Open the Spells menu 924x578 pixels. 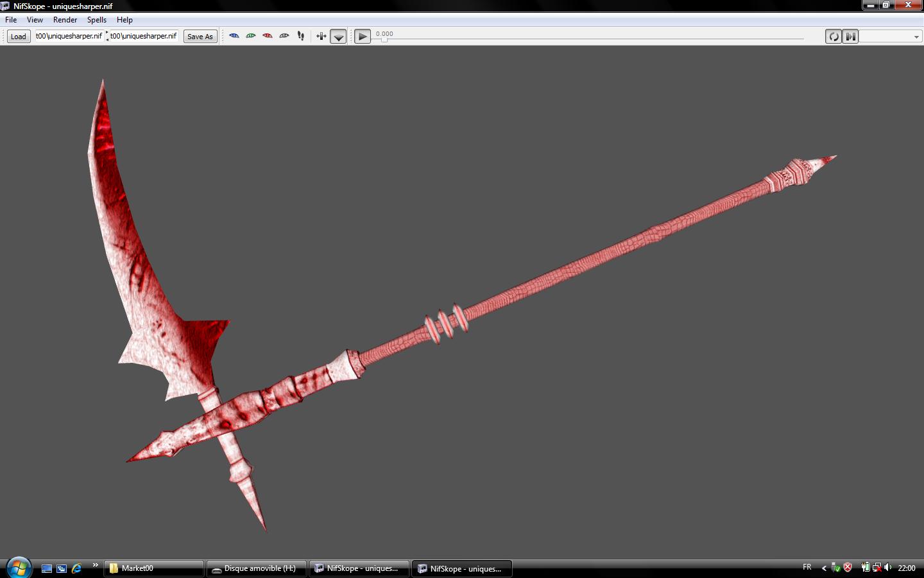point(97,20)
